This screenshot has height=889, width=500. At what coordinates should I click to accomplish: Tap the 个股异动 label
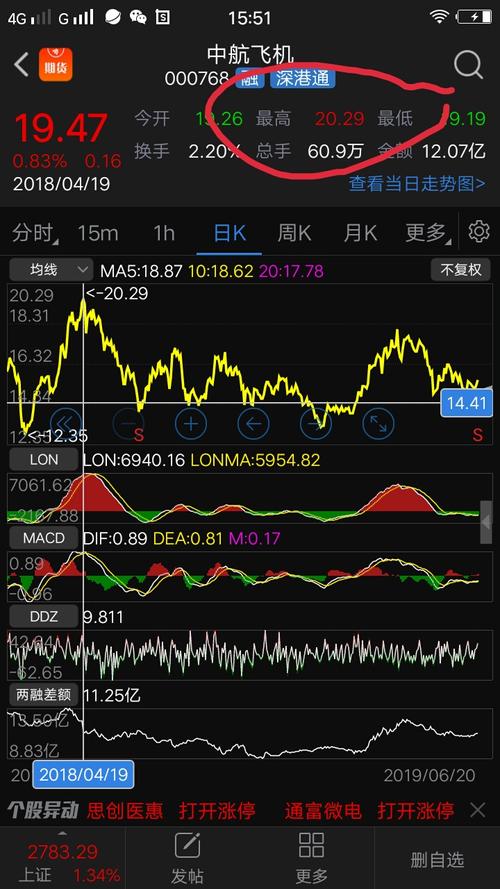[43, 810]
